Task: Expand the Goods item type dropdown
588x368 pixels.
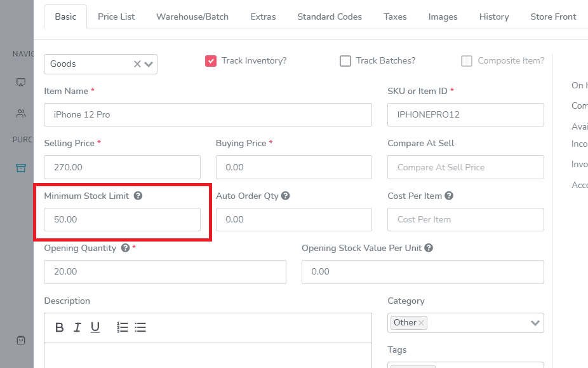Action: tap(149, 64)
